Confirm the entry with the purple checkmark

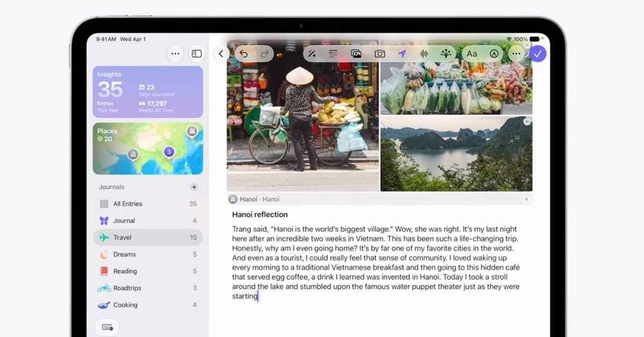538,54
